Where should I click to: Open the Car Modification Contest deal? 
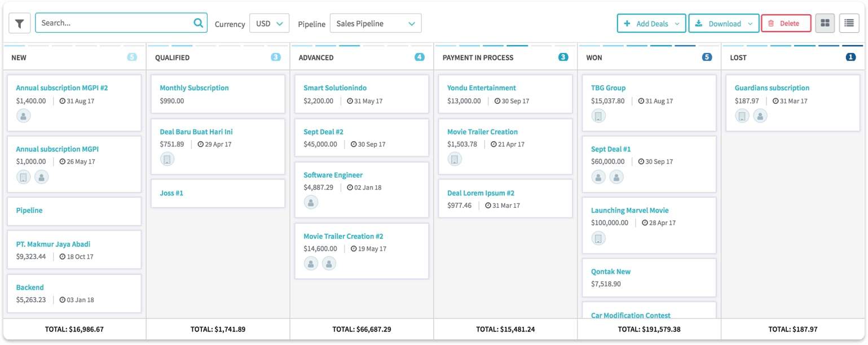coord(631,315)
